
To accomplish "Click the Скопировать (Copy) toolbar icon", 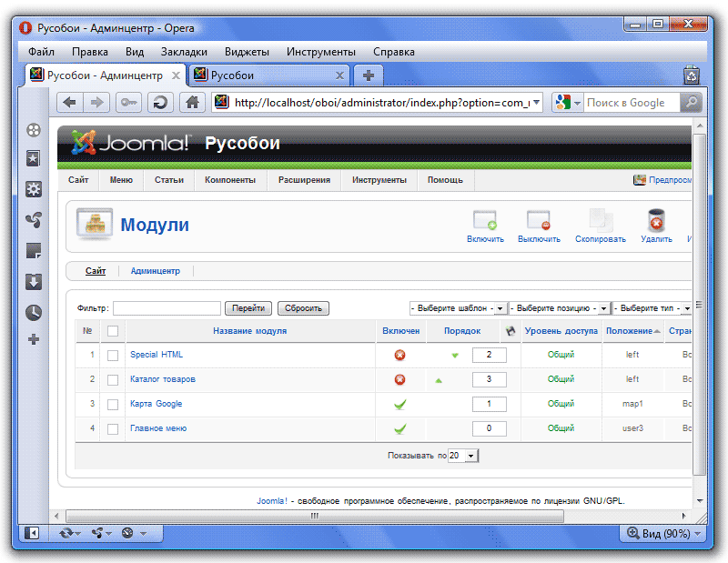I will click(x=600, y=221).
